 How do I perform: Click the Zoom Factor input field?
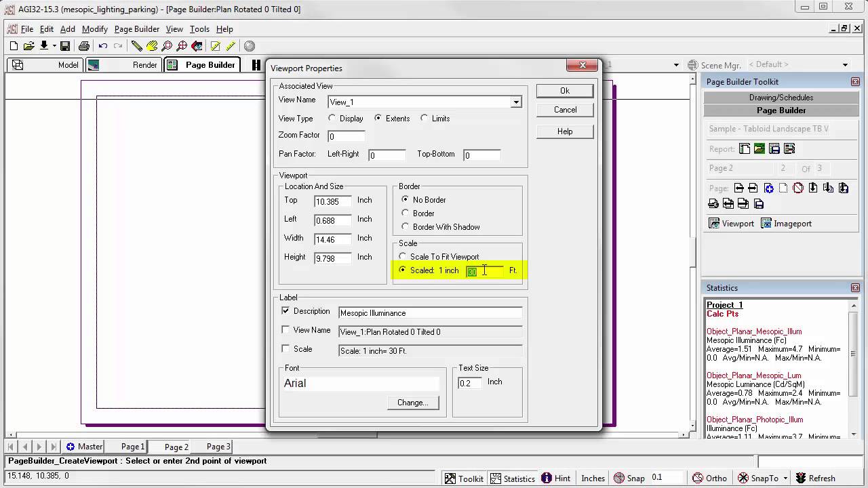(x=346, y=136)
